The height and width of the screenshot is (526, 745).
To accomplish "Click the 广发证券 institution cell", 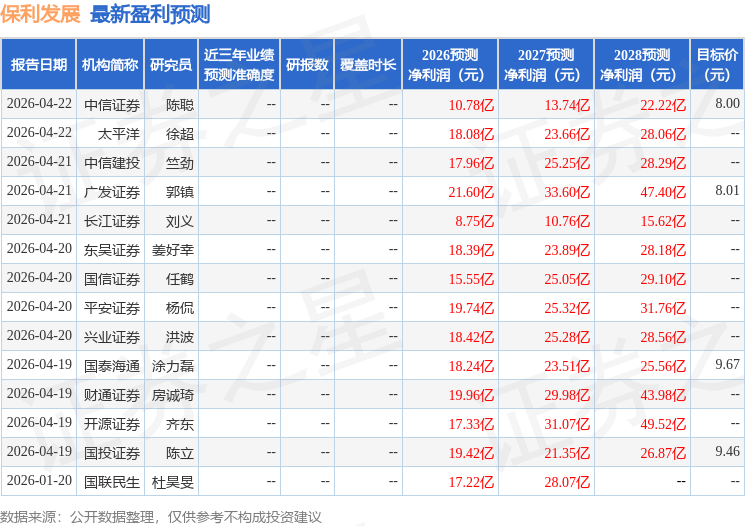I will pos(112,192).
